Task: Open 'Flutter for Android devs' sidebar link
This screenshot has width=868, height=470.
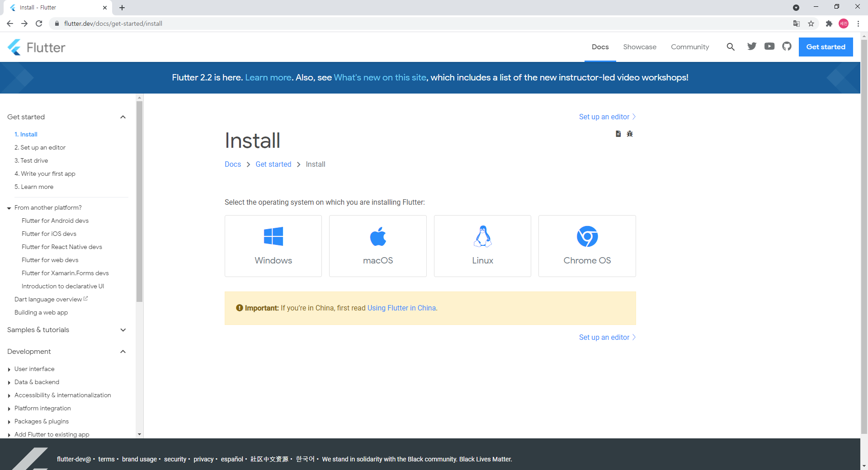Action: point(55,221)
